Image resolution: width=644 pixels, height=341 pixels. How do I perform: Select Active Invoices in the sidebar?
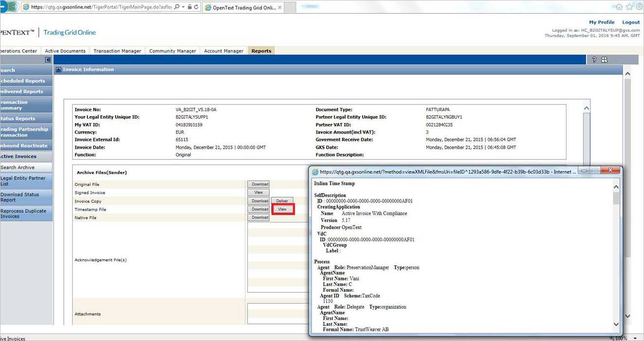click(26, 157)
